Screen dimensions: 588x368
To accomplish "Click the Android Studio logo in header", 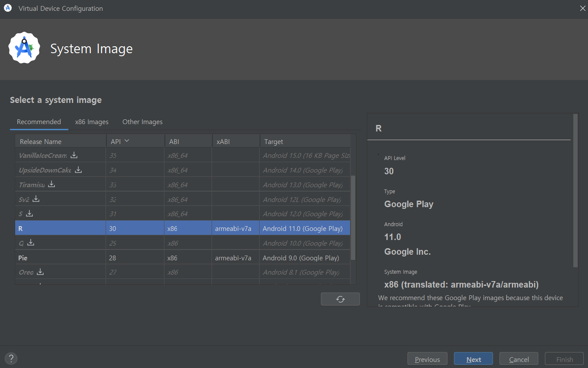I will (24, 48).
